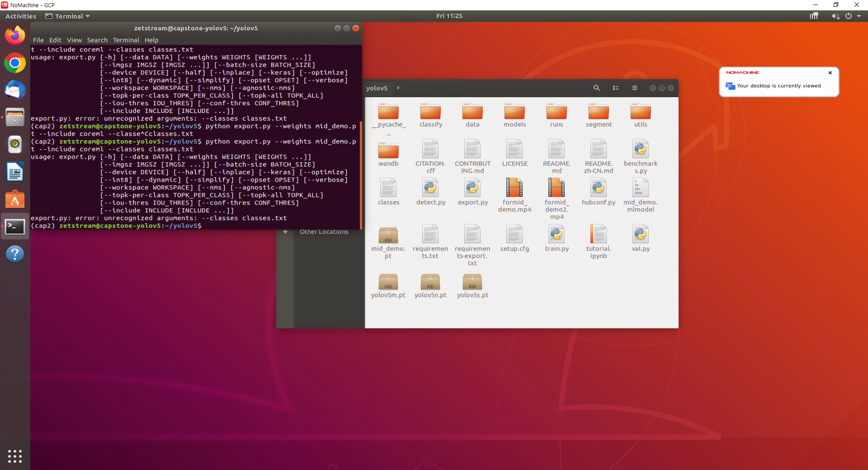868x470 pixels.
Task: Open the Files hamburger menu
Action: 634,88
